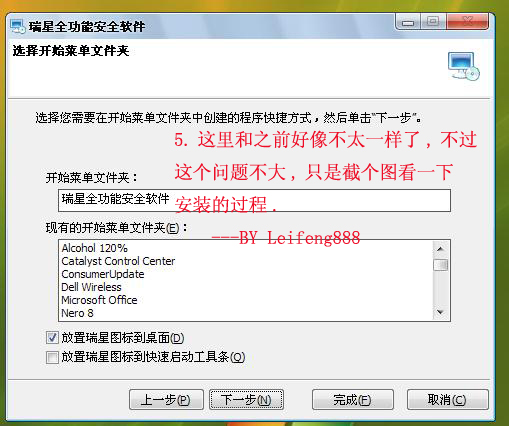509x426 pixels.
Task: Select Alcohol 120% in folder list
Action: (x=94, y=248)
